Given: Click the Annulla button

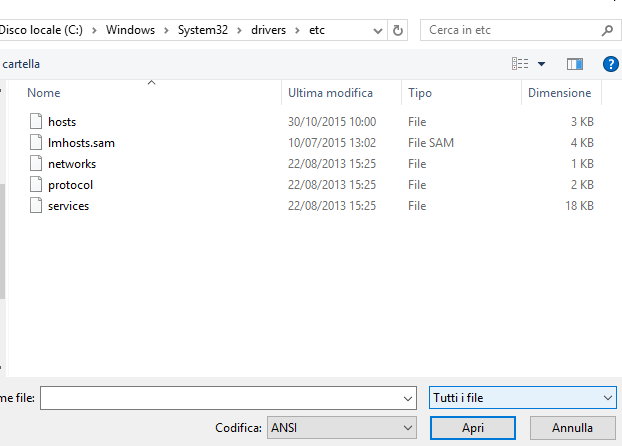Looking at the screenshot, I should 572,428.
